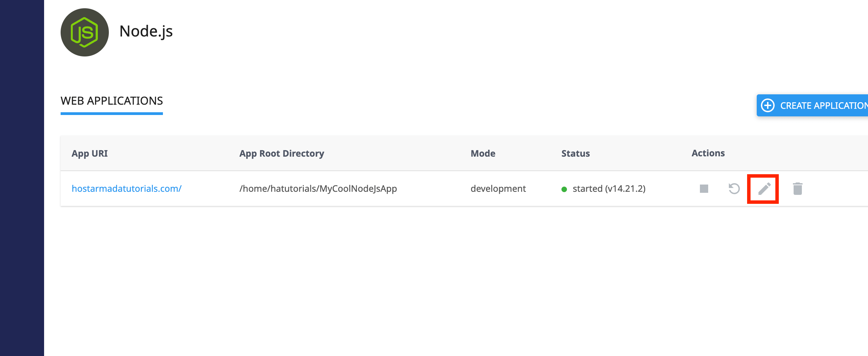Click the CREATE APPLICATION button

[812, 105]
